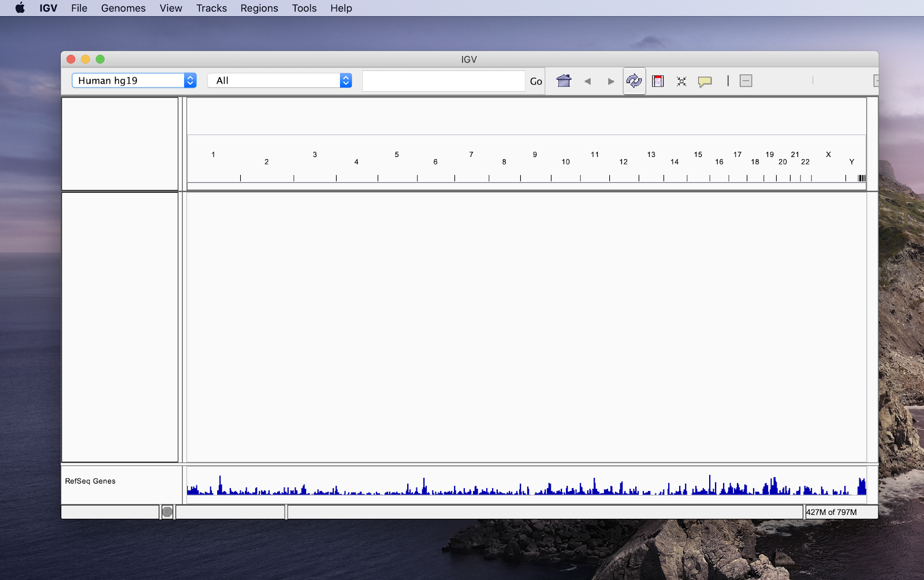Viewport: 924px width, 580px height.
Task: Open the Human hg19 genome dropdown
Action: tap(134, 81)
